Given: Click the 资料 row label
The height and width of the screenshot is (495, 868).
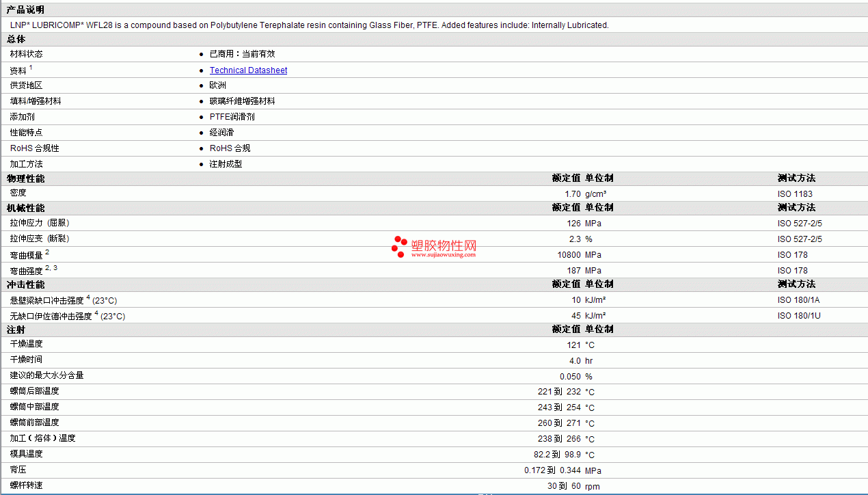Looking at the screenshot, I should click(x=18, y=70).
